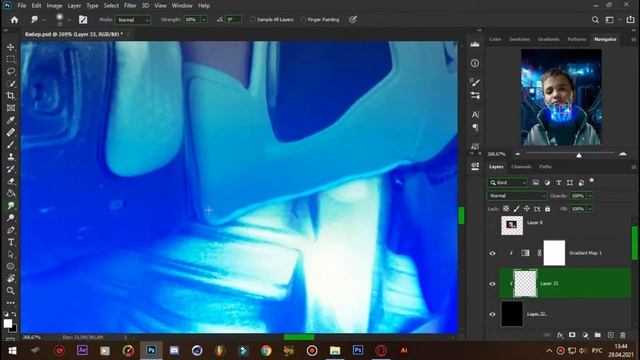Create a new group folder
Image resolution: width=640 pixels, height=360 pixels.
598,335
